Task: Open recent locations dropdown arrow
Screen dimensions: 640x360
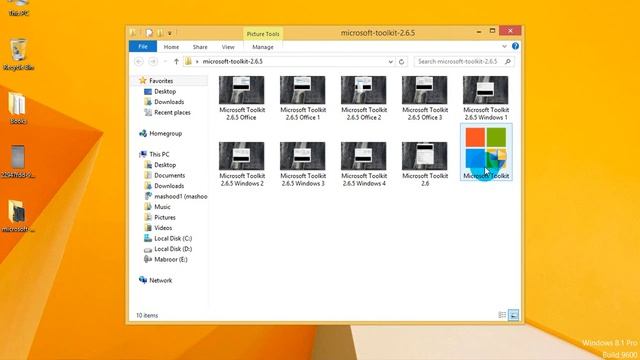Action: click(x=165, y=62)
